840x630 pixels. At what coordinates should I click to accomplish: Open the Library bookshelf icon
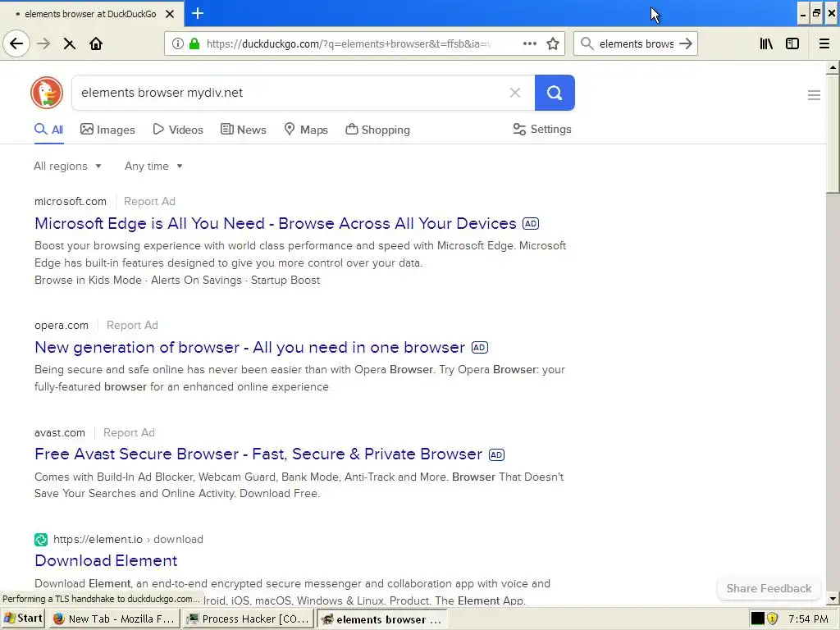pyautogui.click(x=766, y=43)
